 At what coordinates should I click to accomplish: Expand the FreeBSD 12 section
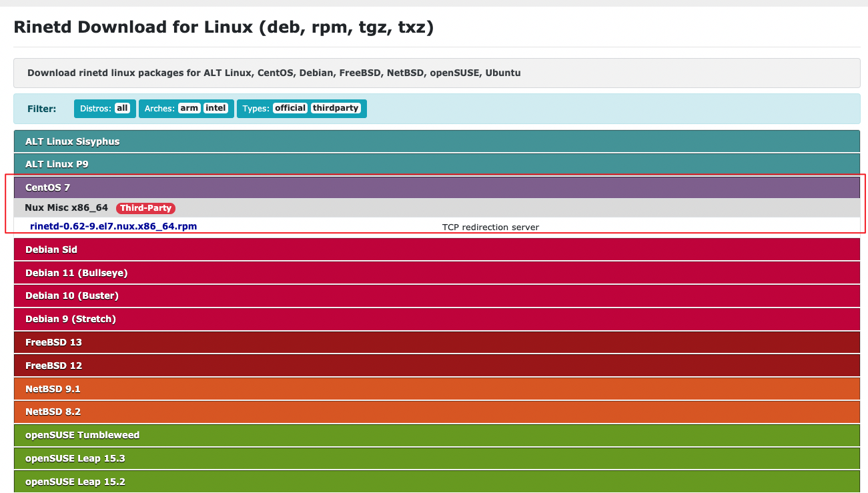click(437, 366)
